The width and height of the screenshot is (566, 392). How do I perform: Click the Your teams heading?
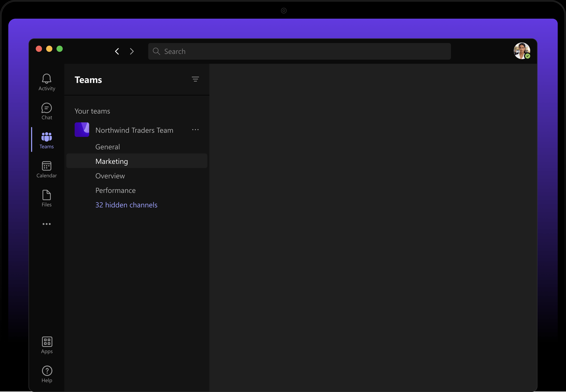[92, 111]
